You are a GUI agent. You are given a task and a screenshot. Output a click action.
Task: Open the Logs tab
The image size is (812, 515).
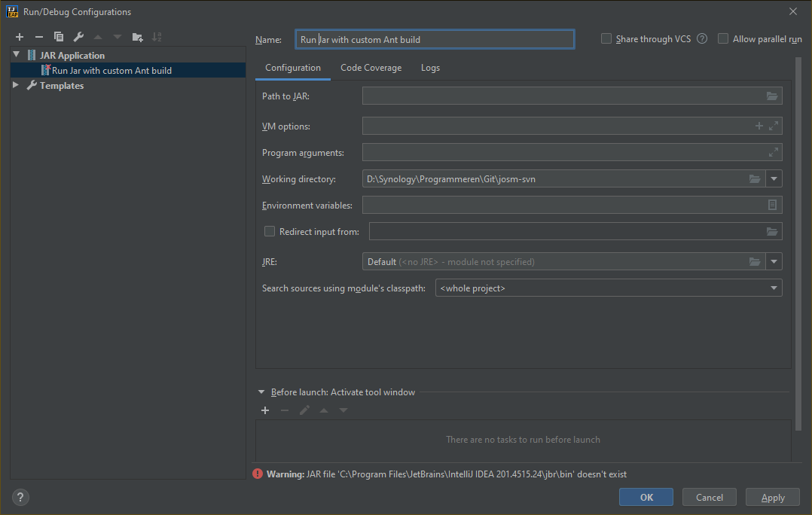click(430, 68)
